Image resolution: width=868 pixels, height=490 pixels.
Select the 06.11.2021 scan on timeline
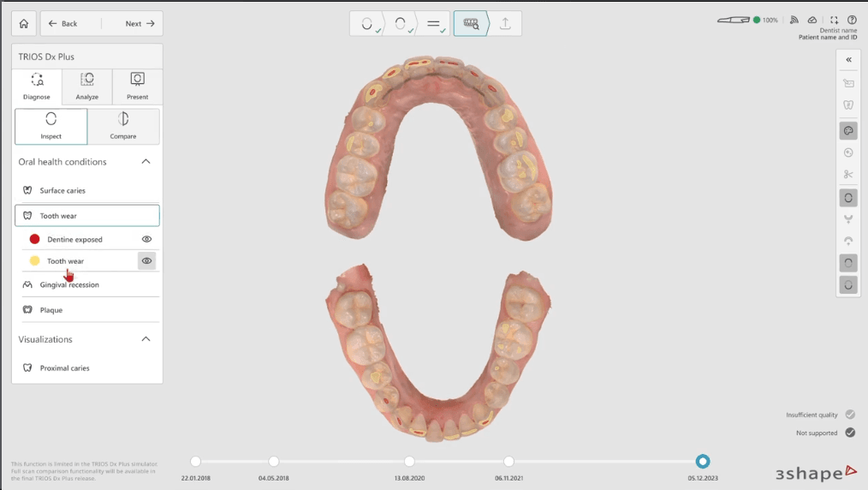[508, 461]
